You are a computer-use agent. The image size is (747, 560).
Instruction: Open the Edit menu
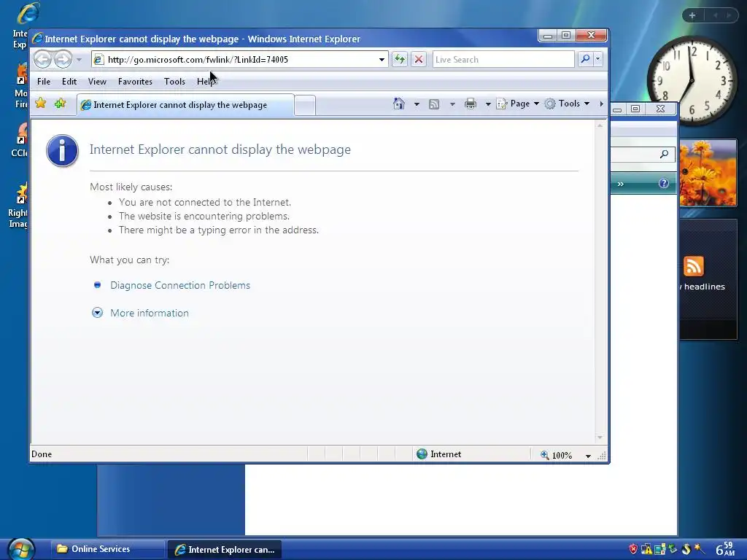coord(69,82)
